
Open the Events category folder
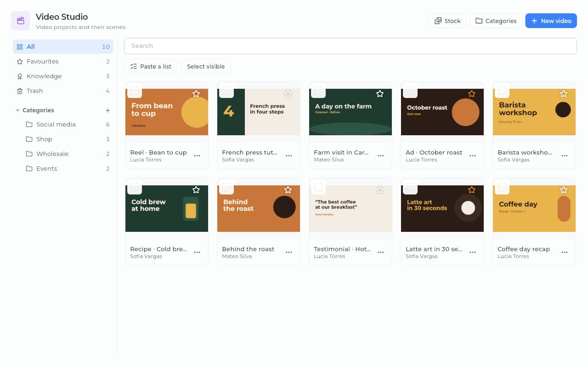point(68,168)
